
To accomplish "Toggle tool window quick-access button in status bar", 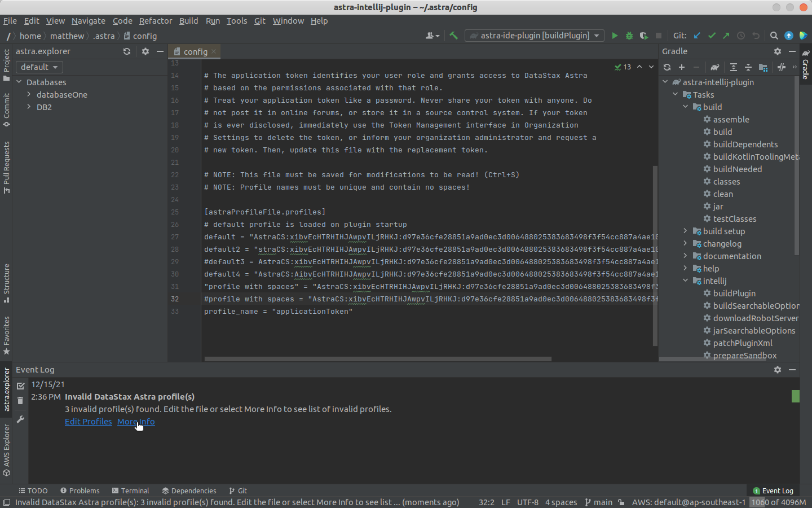I will click(6, 502).
